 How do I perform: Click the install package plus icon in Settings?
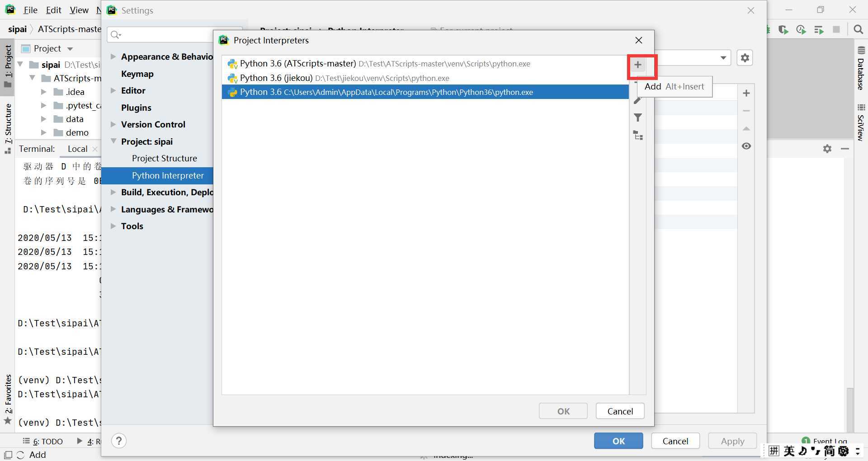746,93
